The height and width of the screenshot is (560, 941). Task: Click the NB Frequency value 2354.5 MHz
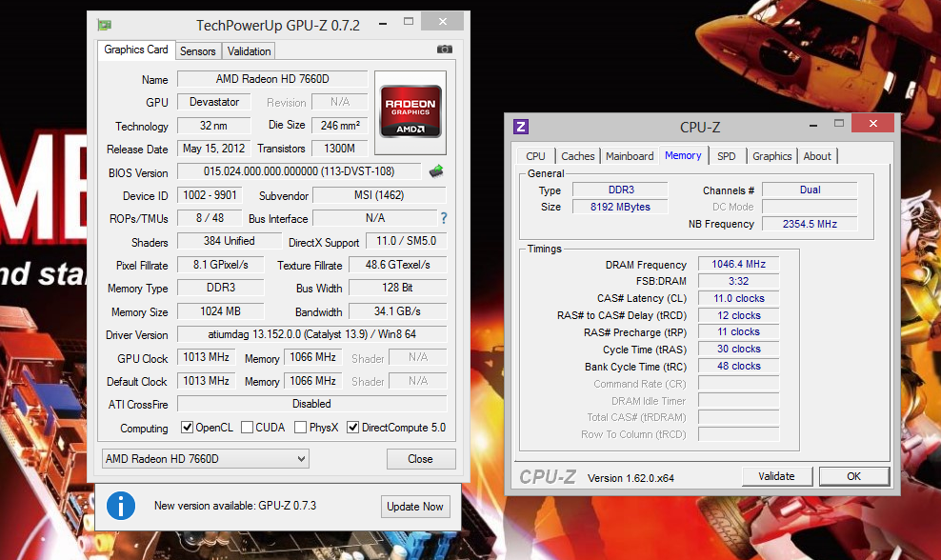(810, 224)
